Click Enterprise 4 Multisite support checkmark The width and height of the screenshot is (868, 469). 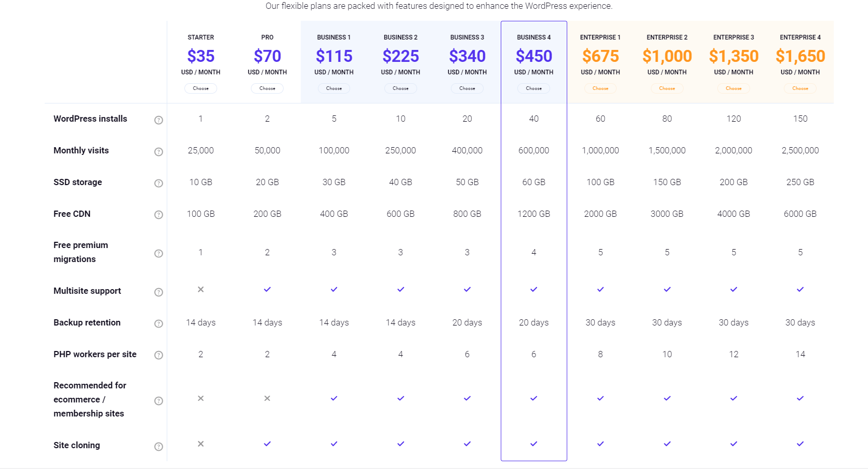[800, 289]
